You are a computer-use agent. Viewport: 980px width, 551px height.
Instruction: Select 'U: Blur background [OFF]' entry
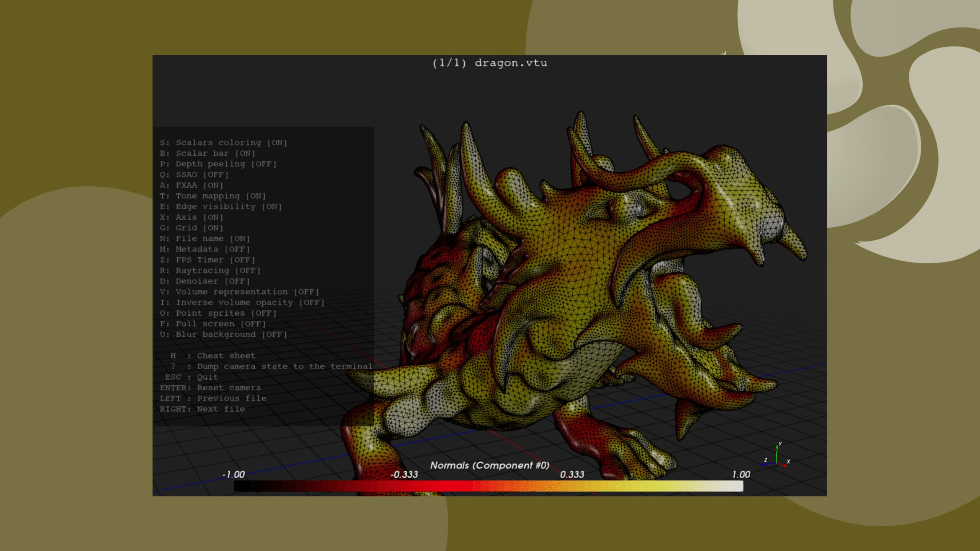coord(224,335)
